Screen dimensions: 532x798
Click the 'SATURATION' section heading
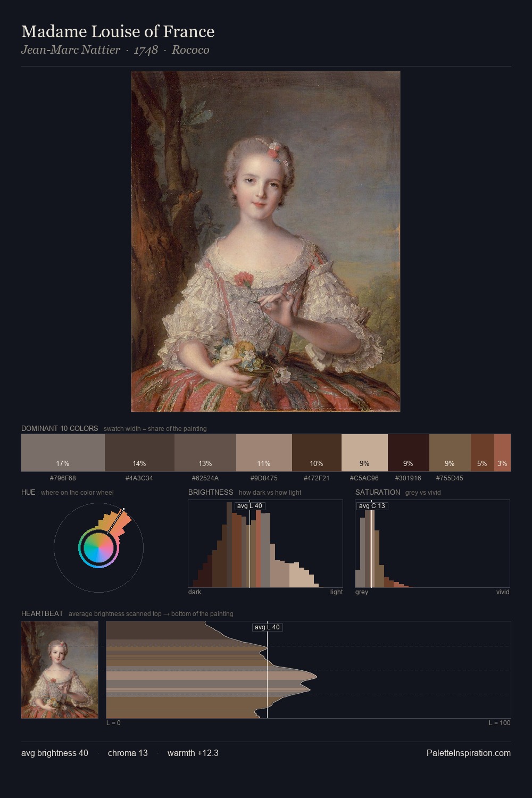click(x=378, y=492)
